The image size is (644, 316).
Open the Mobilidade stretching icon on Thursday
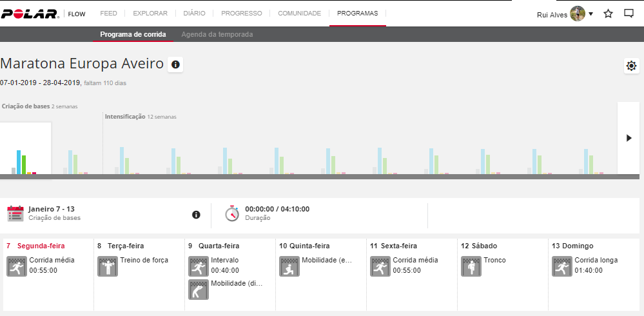[289, 266]
